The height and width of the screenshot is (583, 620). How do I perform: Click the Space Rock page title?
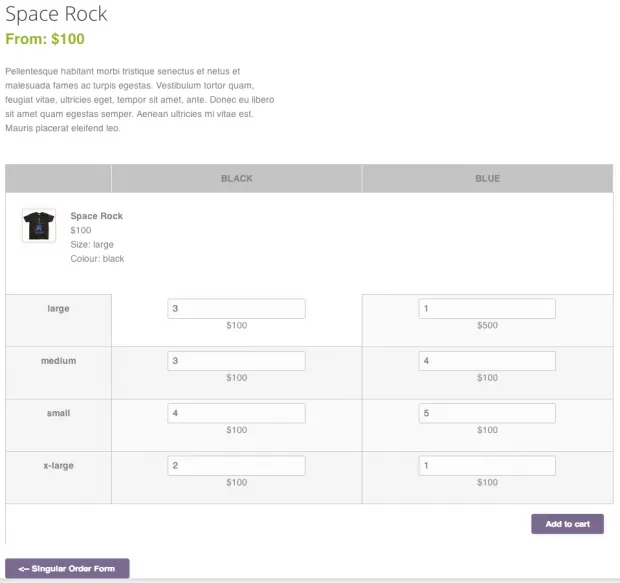click(x=56, y=15)
